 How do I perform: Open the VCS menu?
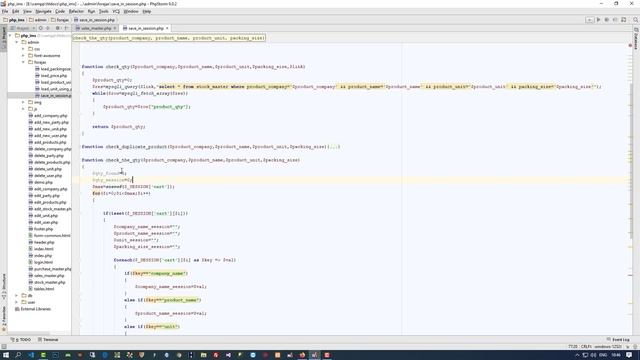pyautogui.click(x=116, y=11)
